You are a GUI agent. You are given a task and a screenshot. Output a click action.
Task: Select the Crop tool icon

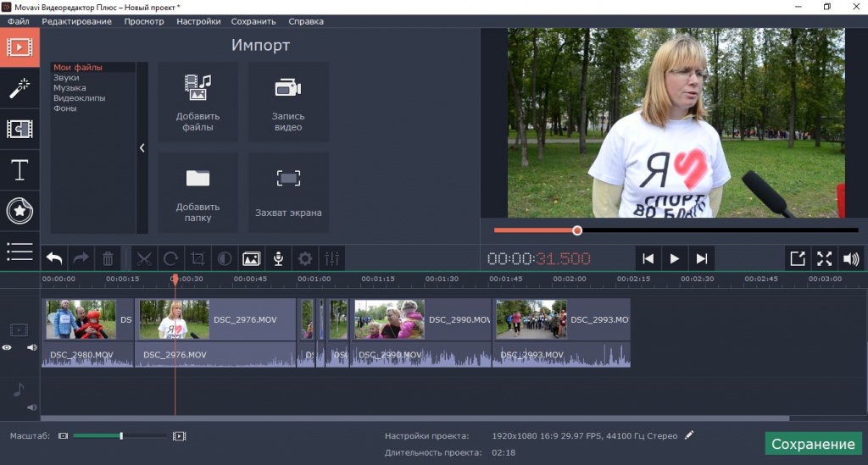(x=198, y=258)
